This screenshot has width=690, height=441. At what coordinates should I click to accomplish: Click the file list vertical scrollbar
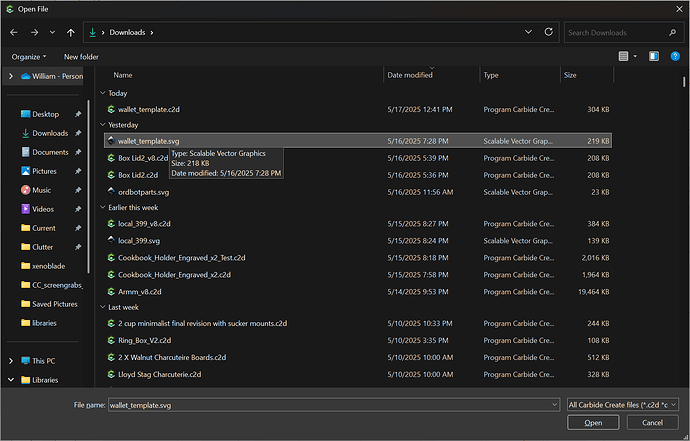pos(684,82)
